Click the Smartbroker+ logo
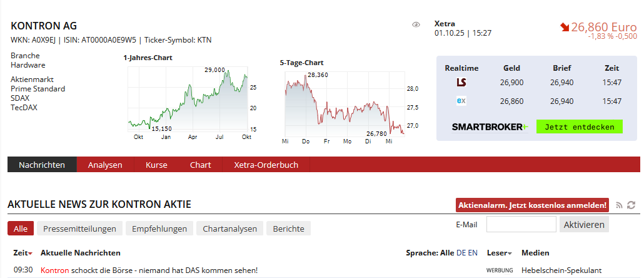 pyautogui.click(x=490, y=126)
